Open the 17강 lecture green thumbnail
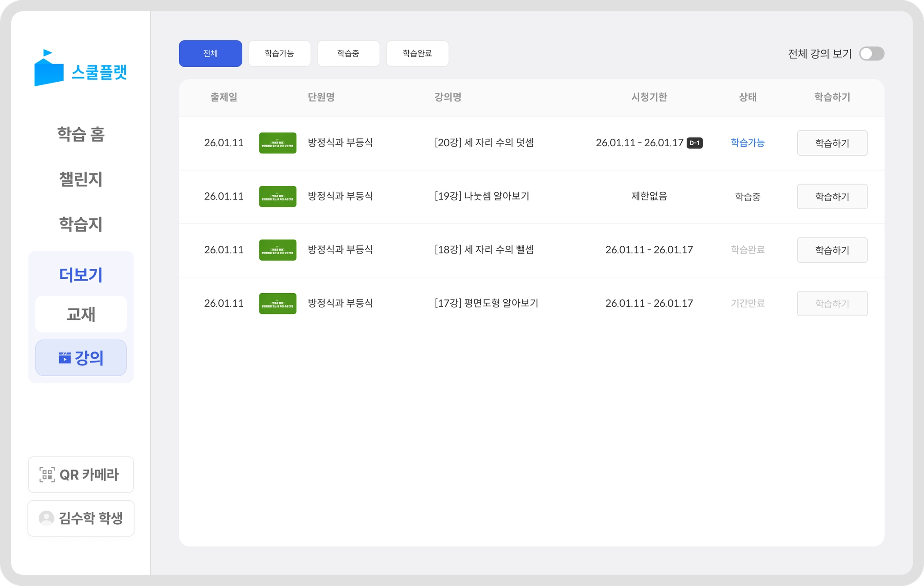The width and height of the screenshot is (924, 586). (277, 304)
